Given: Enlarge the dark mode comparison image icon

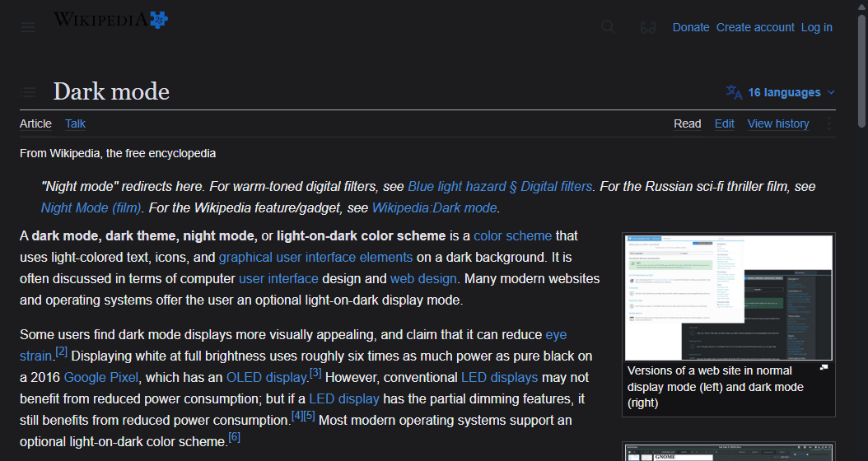Looking at the screenshot, I should [x=824, y=367].
